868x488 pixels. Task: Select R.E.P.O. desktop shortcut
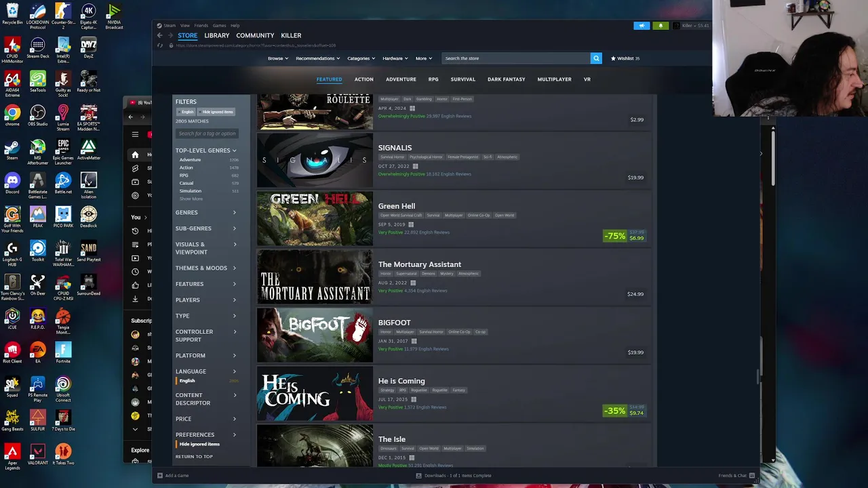point(38,319)
